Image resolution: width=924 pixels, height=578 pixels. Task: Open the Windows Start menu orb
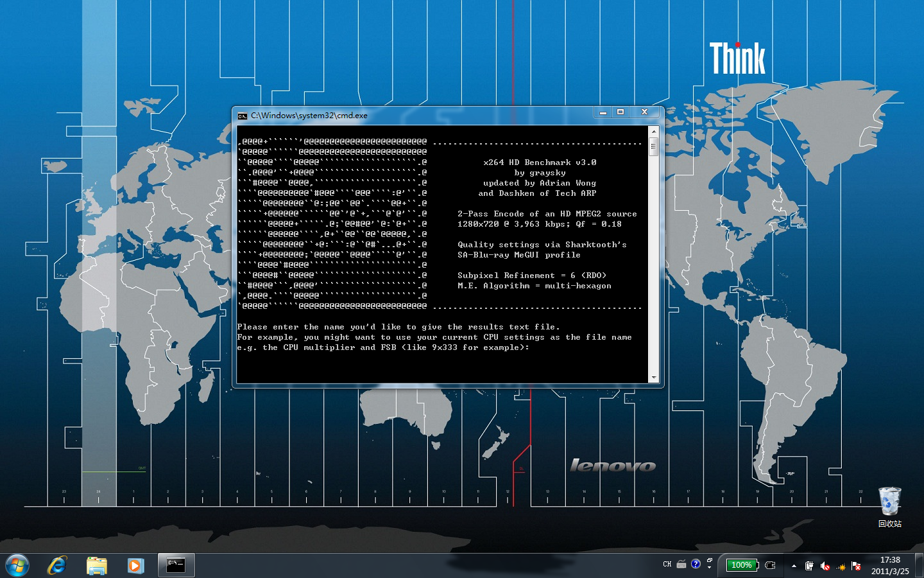point(17,566)
